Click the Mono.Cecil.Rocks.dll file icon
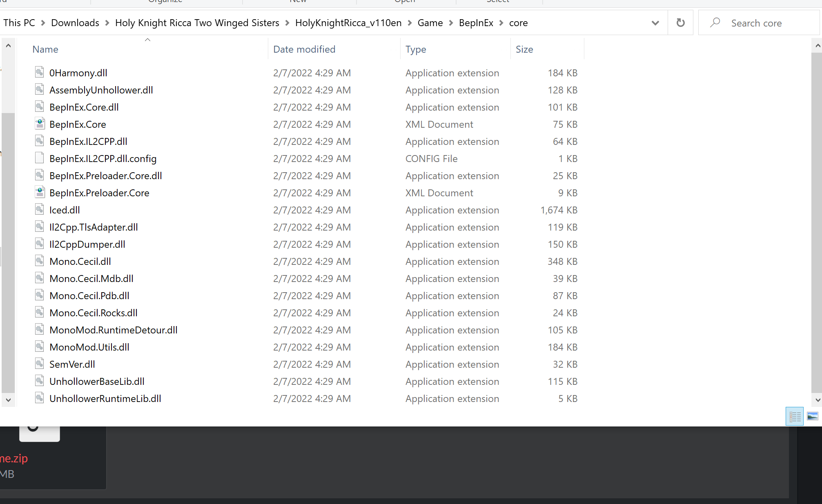 [x=39, y=312]
